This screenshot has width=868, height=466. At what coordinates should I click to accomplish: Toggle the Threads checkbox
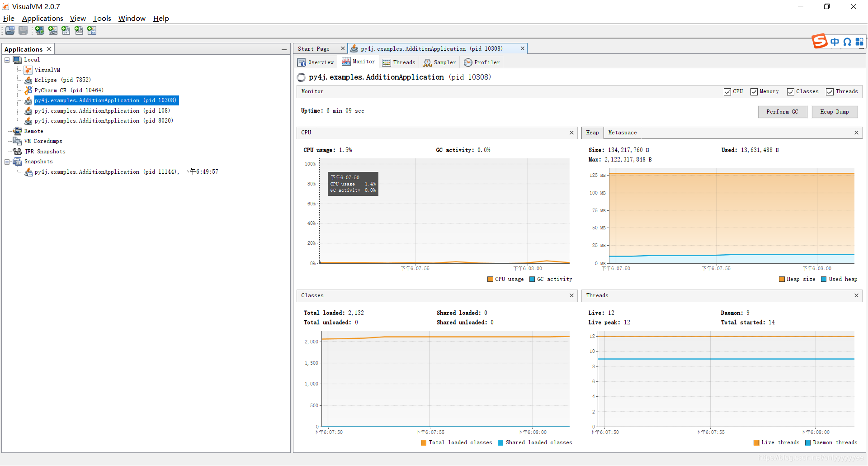pyautogui.click(x=830, y=92)
